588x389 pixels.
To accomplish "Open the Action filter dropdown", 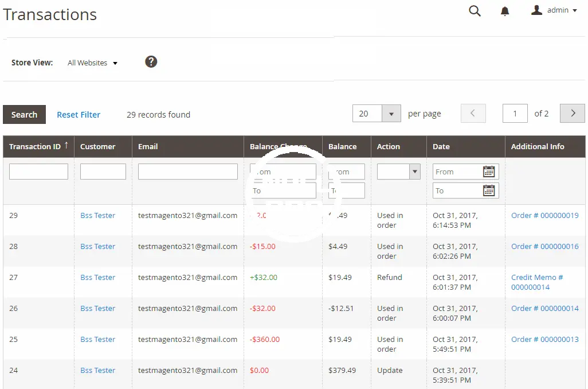I will pos(399,172).
